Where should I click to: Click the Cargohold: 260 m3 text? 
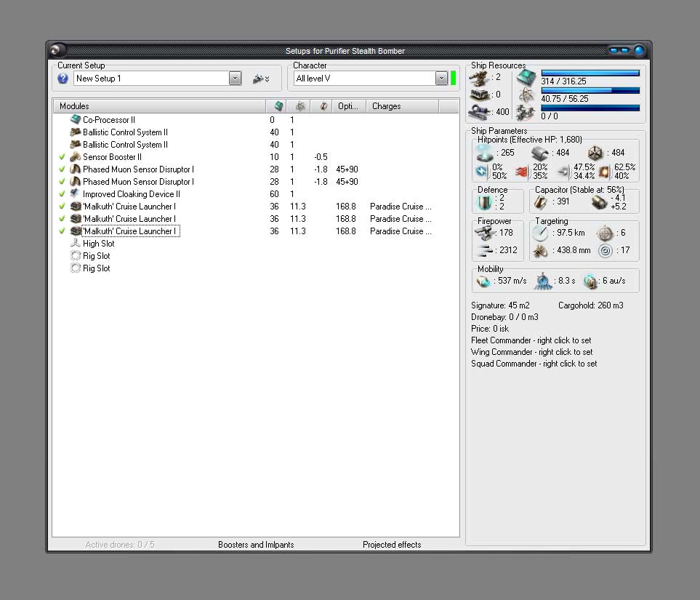point(591,305)
